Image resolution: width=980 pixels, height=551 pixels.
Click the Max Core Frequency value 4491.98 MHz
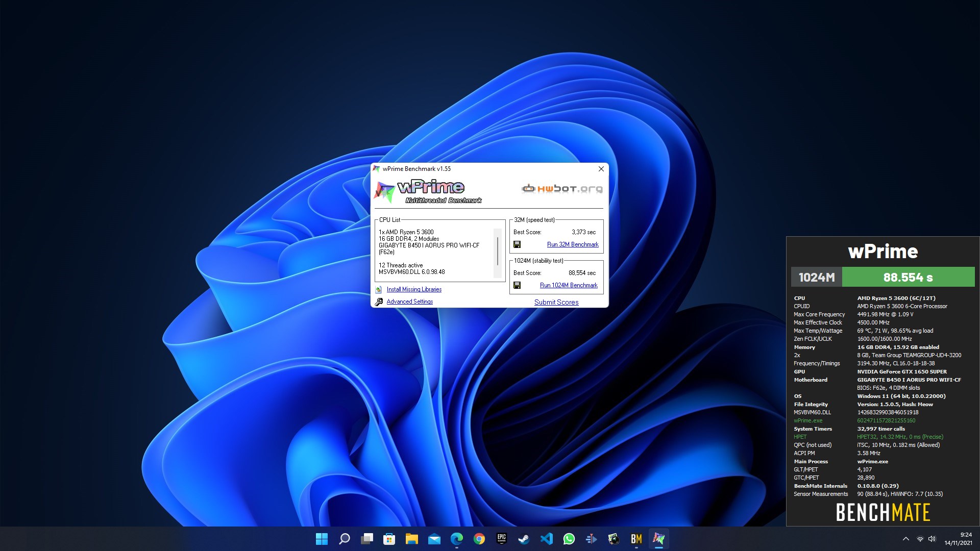[886, 314]
